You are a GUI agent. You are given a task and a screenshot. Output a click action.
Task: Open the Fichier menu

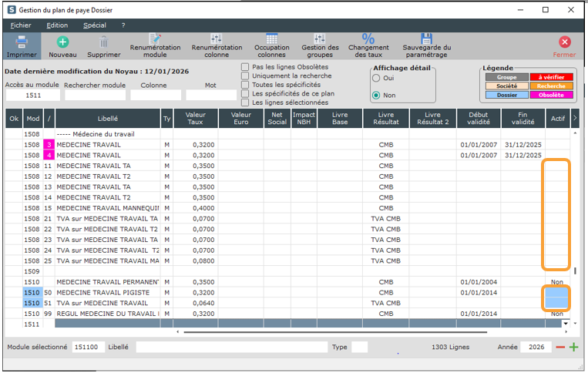click(x=21, y=25)
